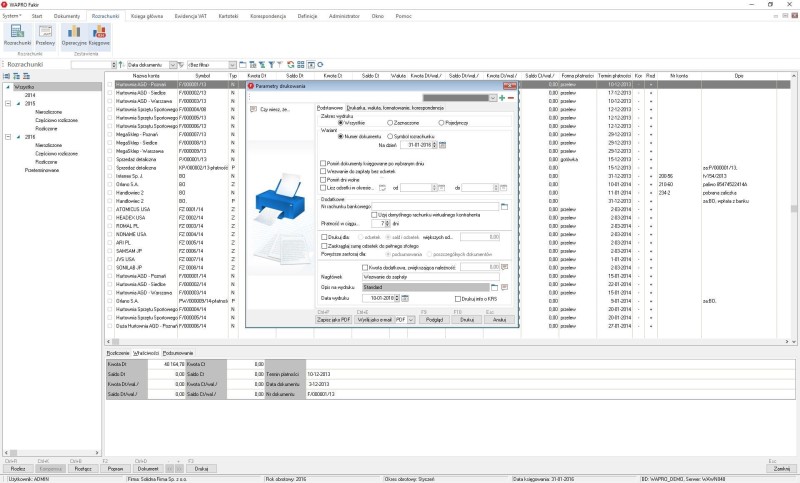Viewport: 800px width, 483px height.
Task: Enable Pomiń dni wolne checkbox
Action: pyautogui.click(x=324, y=180)
